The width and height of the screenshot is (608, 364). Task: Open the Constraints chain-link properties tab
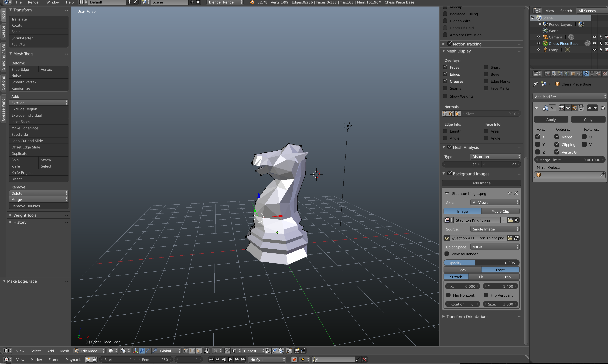pyautogui.click(x=579, y=74)
